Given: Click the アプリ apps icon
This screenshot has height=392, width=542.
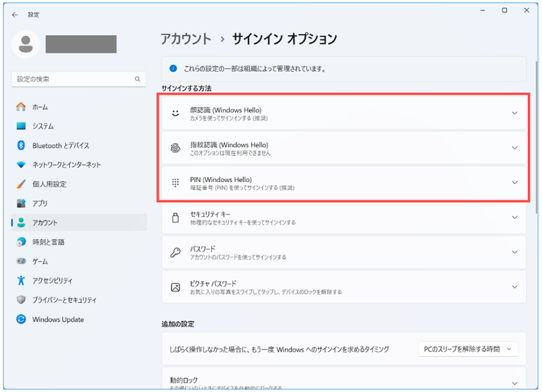Looking at the screenshot, I should (x=21, y=203).
